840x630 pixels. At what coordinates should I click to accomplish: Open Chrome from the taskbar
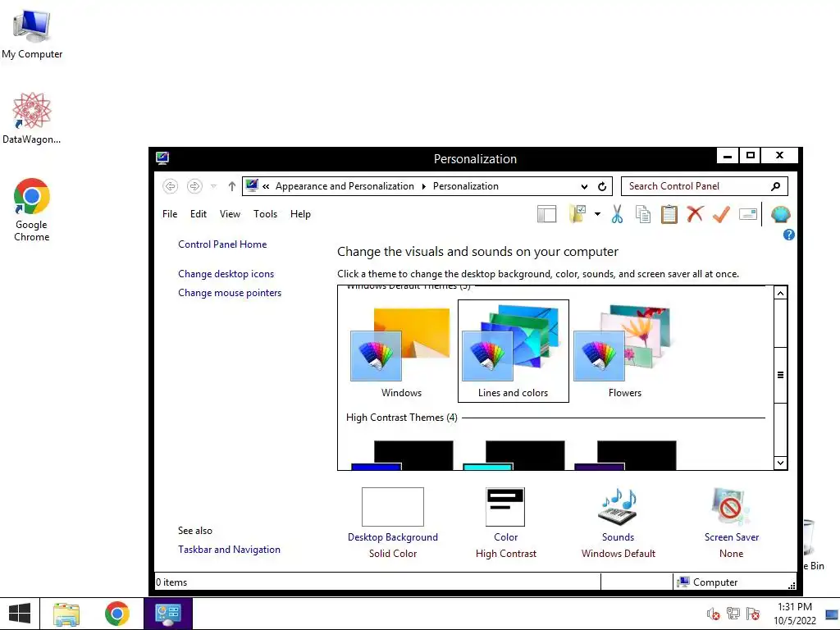pos(116,614)
